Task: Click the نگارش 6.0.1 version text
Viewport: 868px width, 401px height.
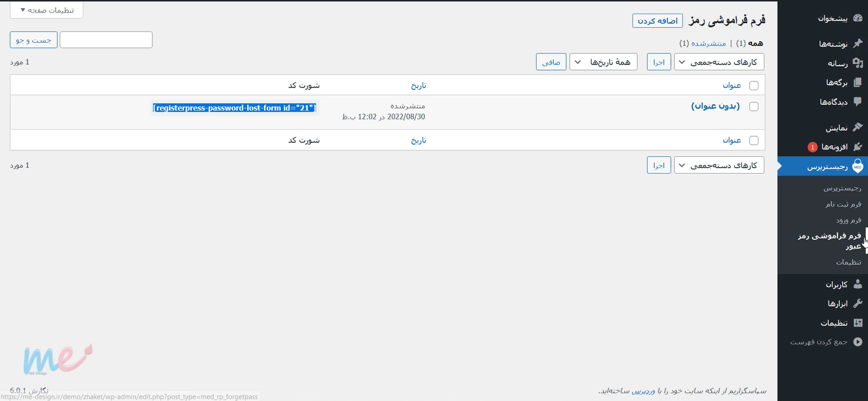Action: point(29,390)
